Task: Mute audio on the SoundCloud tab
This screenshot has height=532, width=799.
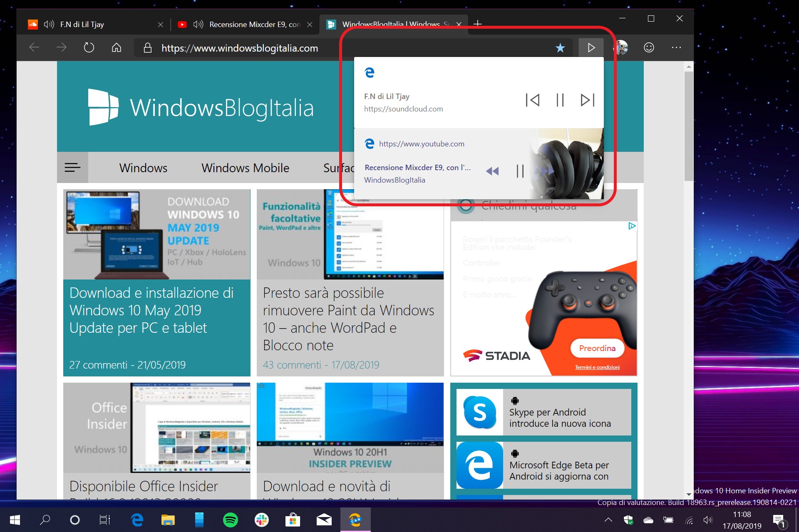Action: pos(49,25)
